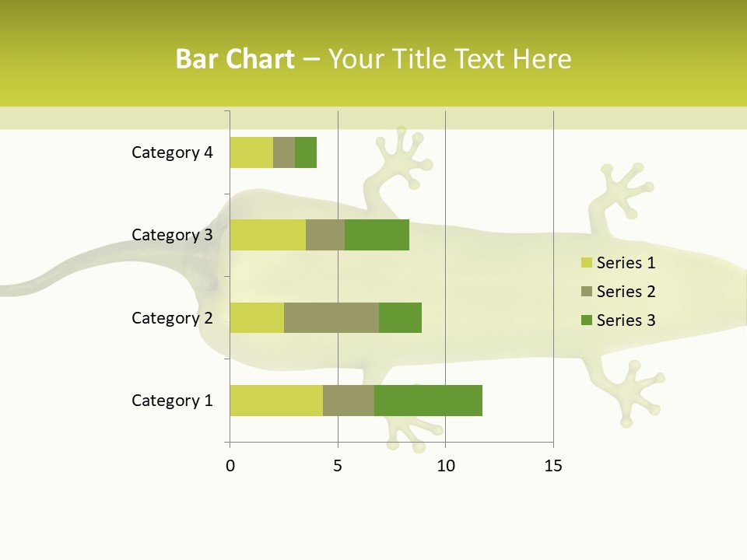Click the slide title text
Image resolution: width=747 pixels, height=560 pixels.
pyautogui.click(x=373, y=58)
